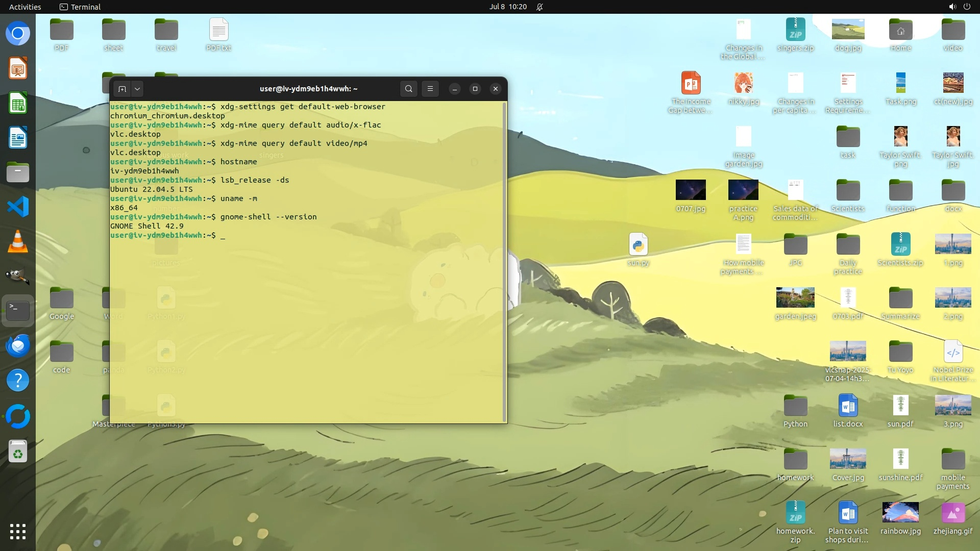This screenshot has width=980, height=551.
Task: Open new tab in terminal
Action: [x=122, y=89]
